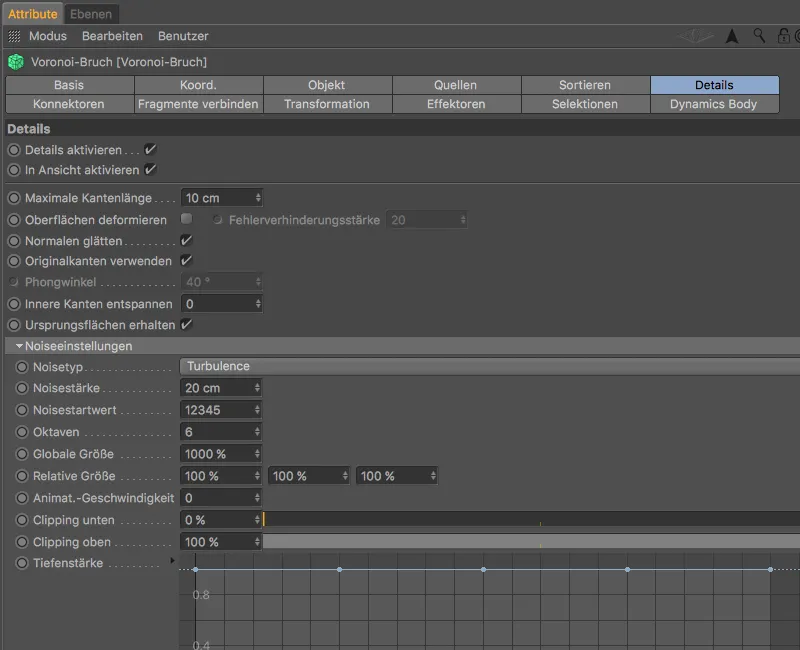Click animation dot next to In Ansicht aktivieren
This screenshot has width=800, height=650.
(x=14, y=170)
